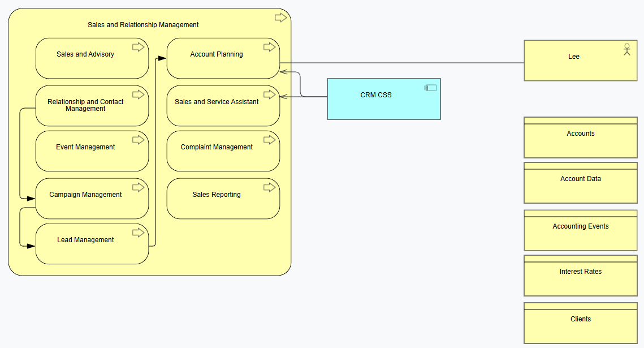644x348 pixels.
Task: Select the Campaign Management process box
Action: [92, 199]
